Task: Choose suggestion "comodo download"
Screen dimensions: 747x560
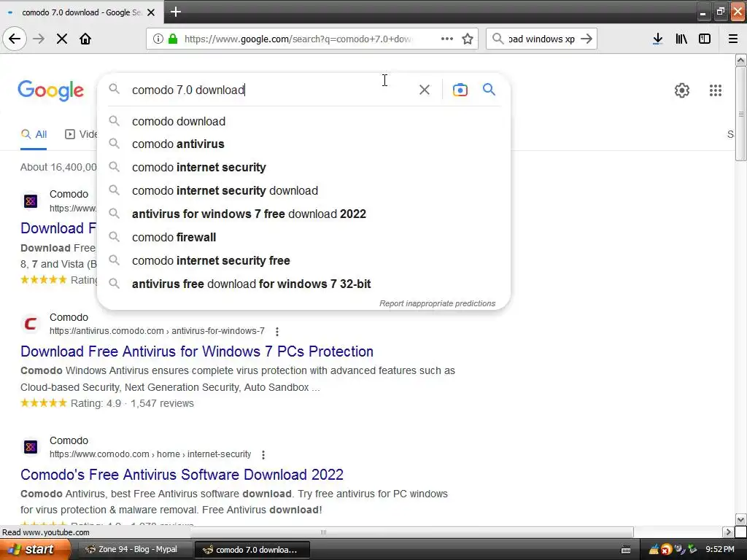Action: click(x=303, y=122)
